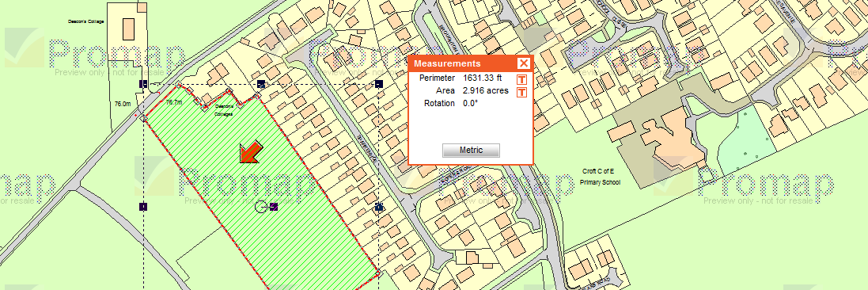
Task: Switch measurements using the Metric button
Action: (x=471, y=151)
